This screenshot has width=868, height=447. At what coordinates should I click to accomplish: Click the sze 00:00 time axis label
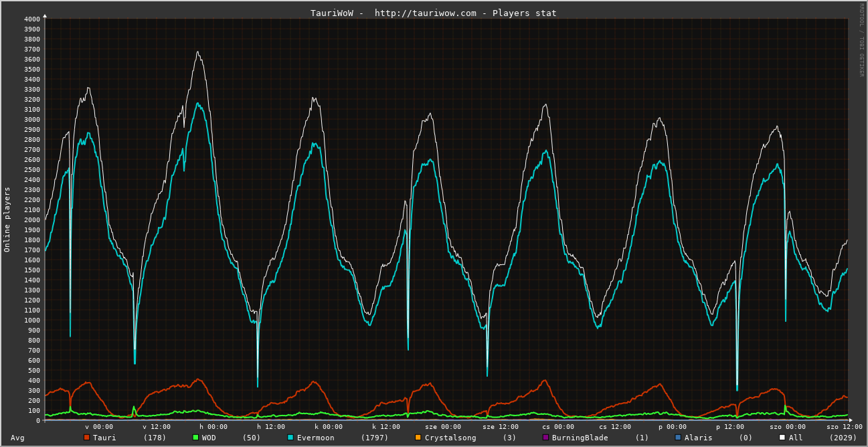point(443,426)
